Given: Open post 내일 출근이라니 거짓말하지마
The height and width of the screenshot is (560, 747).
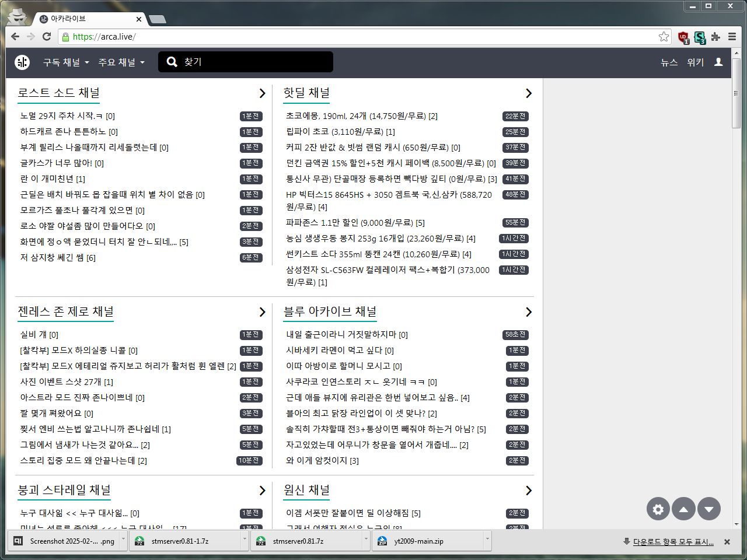Looking at the screenshot, I should 347,335.
